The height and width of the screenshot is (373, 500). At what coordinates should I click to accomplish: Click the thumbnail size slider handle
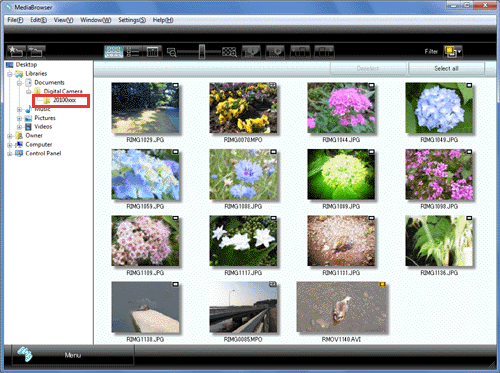(202, 52)
